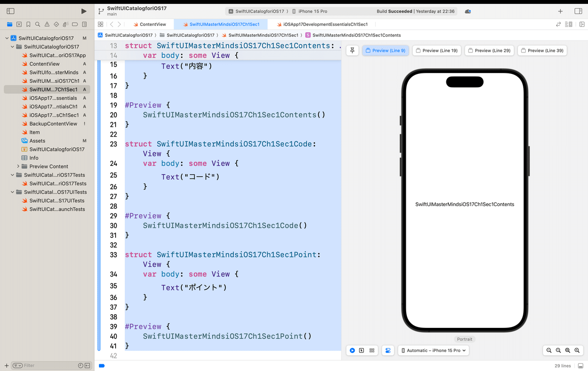Open the Test navigator diamond icon

pyautogui.click(x=56, y=24)
